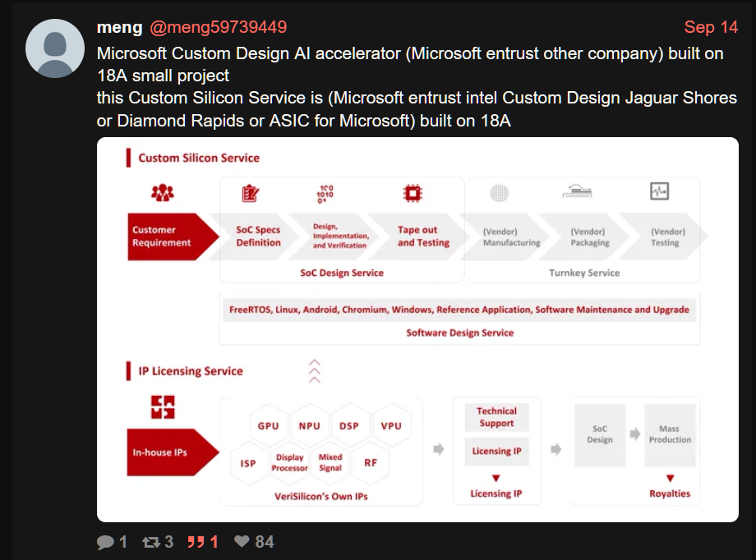Click the SoC Specs clipboard icon

251,193
